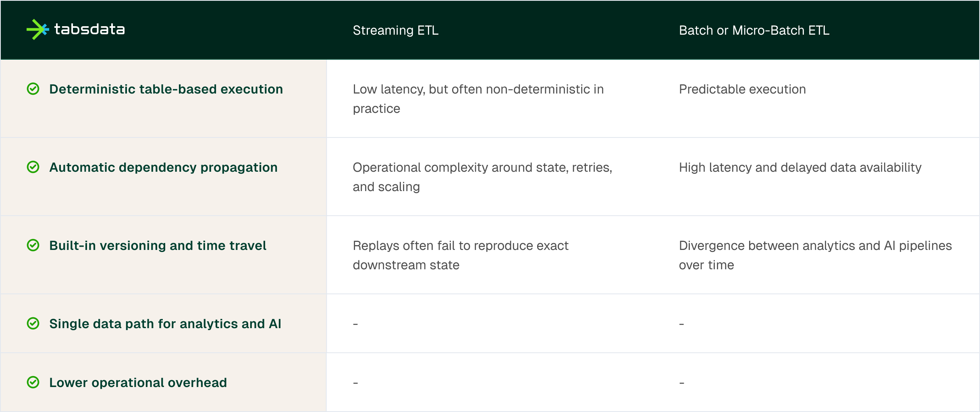Click the Lower operational overhead label
The height and width of the screenshot is (412, 980).
(138, 383)
